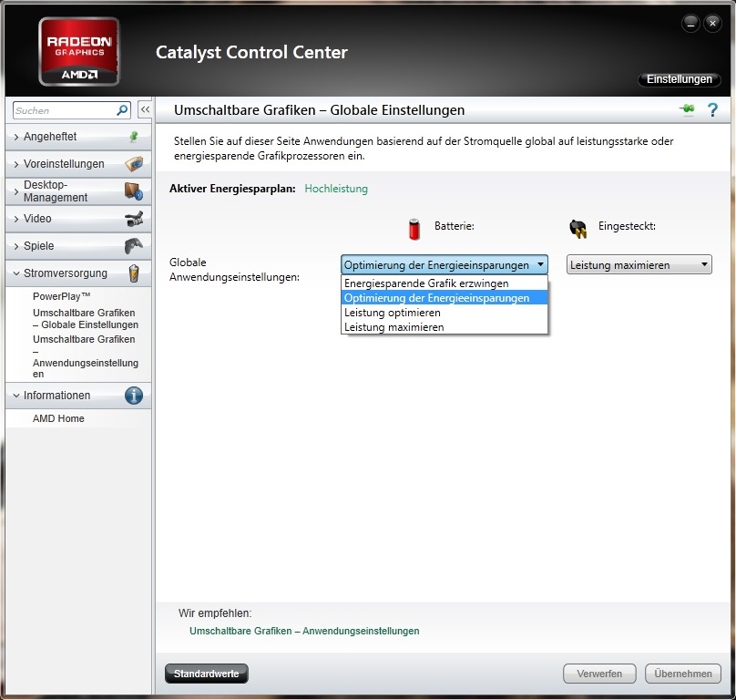This screenshot has width=736, height=700.
Task: Open the recommended Umschaltbare Grafiken – Anwendungseinstellungen link
Action: (x=304, y=631)
